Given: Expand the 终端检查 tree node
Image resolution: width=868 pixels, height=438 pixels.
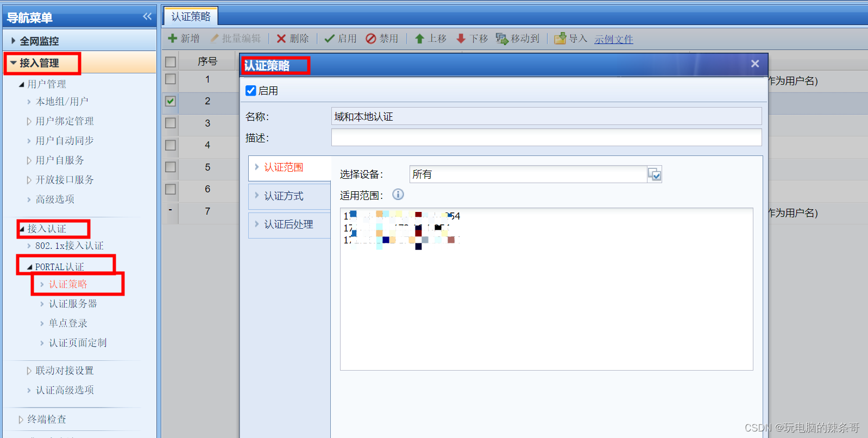Looking at the screenshot, I should point(21,420).
